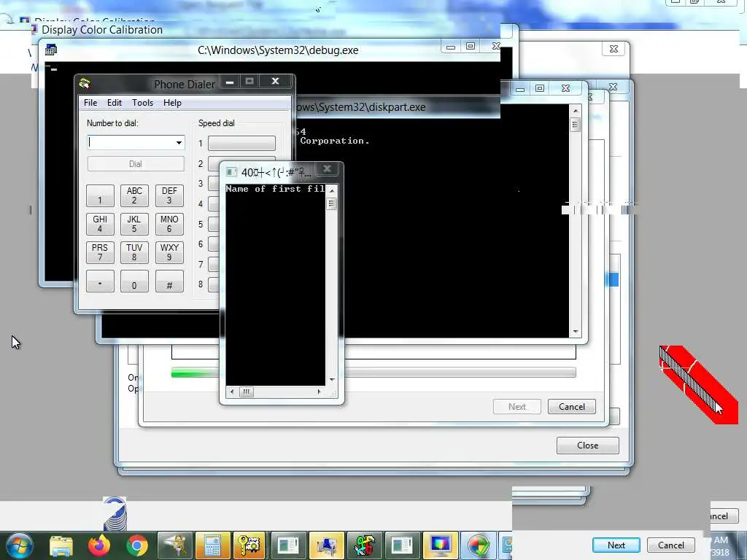Click the blue-highlighted Next button at bottom right
747x560 pixels.
tap(616, 545)
